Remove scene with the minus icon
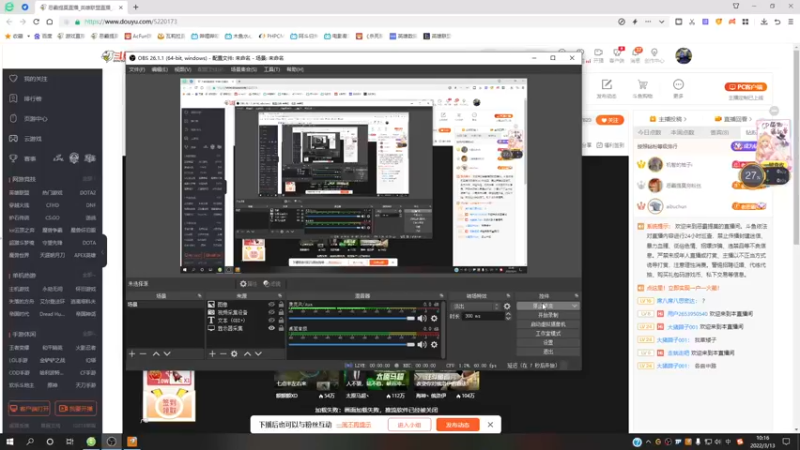This screenshot has width=800, height=450. click(143, 354)
